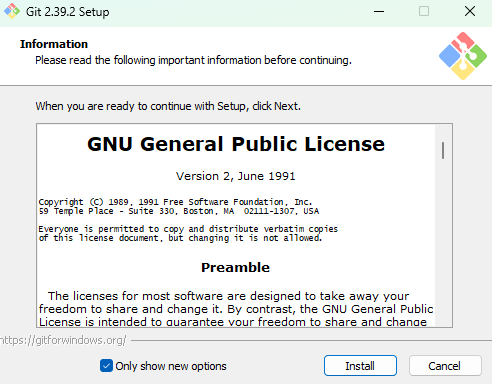The image size is (492, 384).
Task: Click the Git 2.39.2 Setup title text
Action: pos(68,12)
